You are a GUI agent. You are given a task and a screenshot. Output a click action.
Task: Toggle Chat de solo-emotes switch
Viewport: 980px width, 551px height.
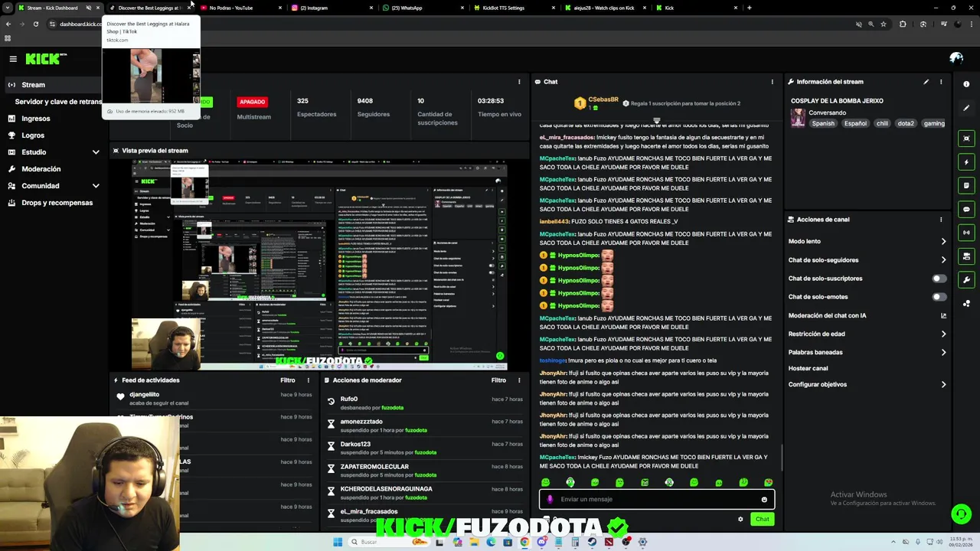tap(939, 297)
